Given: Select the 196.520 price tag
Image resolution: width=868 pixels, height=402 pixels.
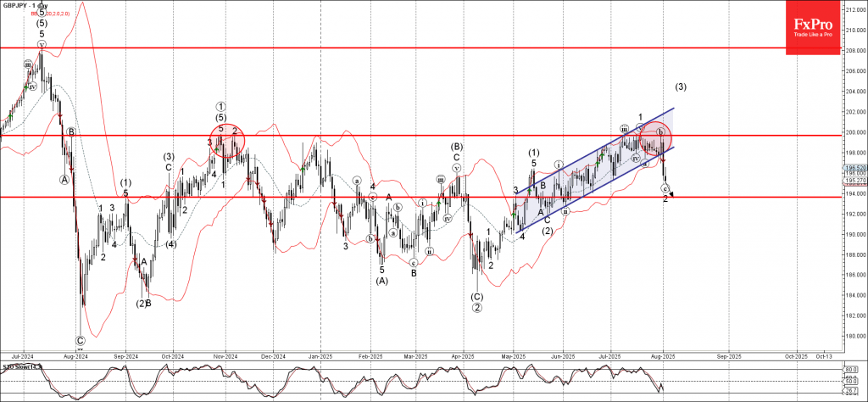Looking at the screenshot, I should pos(855,167).
